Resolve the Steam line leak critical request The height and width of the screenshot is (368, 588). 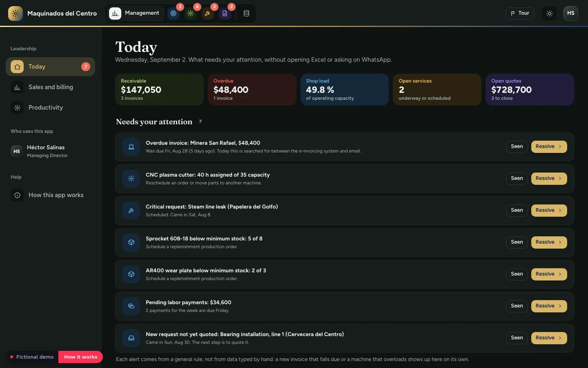[549, 210]
